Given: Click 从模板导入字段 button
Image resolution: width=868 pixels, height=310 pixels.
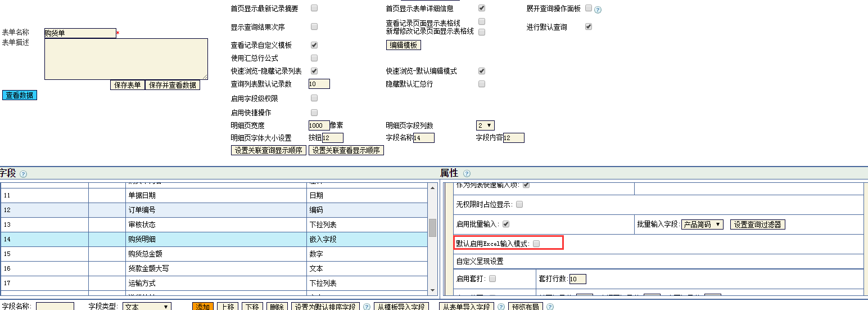Looking at the screenshot, I should click(x=403, y=307).
